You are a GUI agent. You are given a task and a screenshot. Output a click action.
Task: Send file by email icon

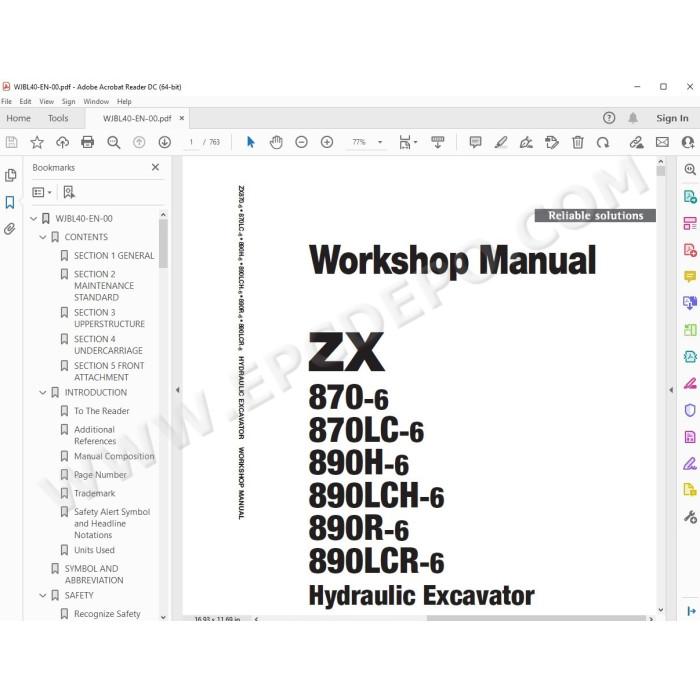coord(662,142)
